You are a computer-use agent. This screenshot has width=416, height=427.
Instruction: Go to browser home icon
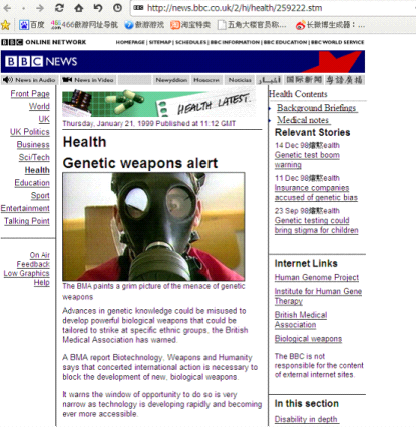tap(79, 8)
